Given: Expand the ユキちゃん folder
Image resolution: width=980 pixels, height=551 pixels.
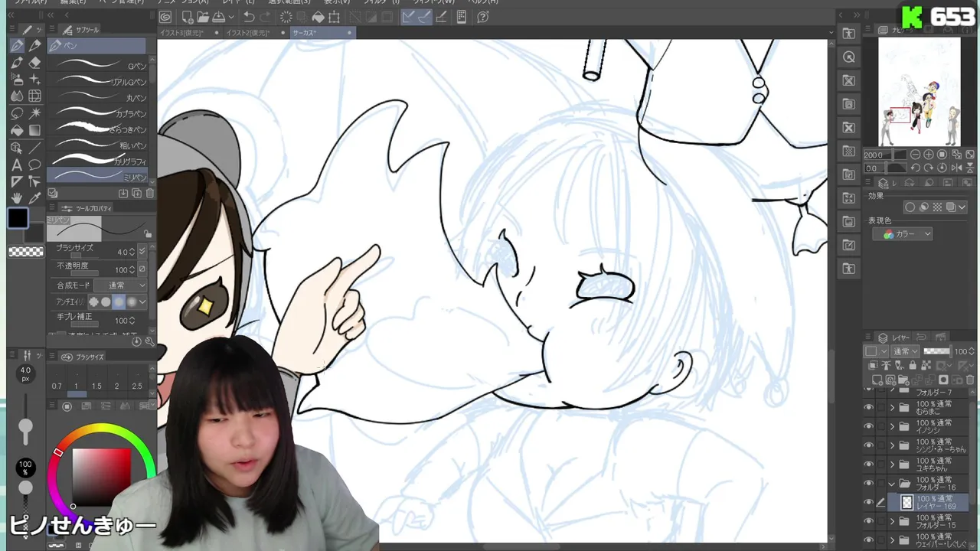Looking at the screenshot, I should 892,464.
